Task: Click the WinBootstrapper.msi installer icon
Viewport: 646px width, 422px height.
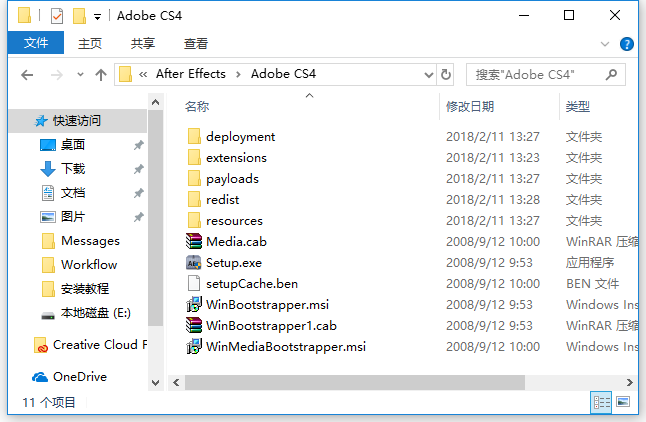Action: [194, 305]
